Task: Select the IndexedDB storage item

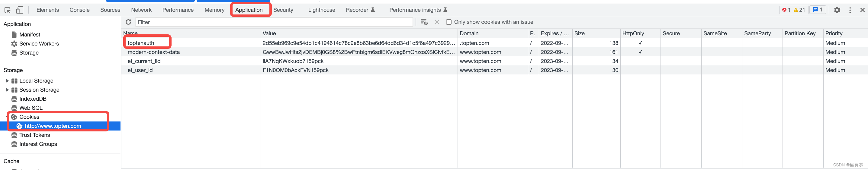Action: [33, 99]
